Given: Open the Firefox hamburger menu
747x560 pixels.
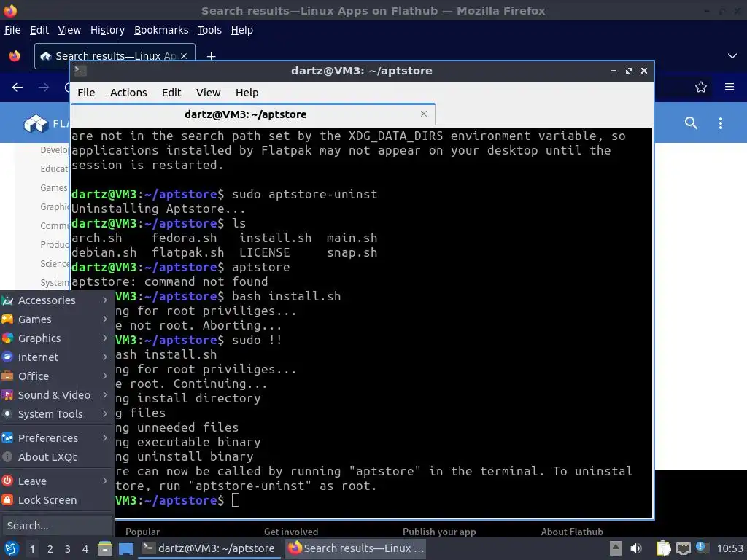Looking at the screenshot, I should [729, 87].
